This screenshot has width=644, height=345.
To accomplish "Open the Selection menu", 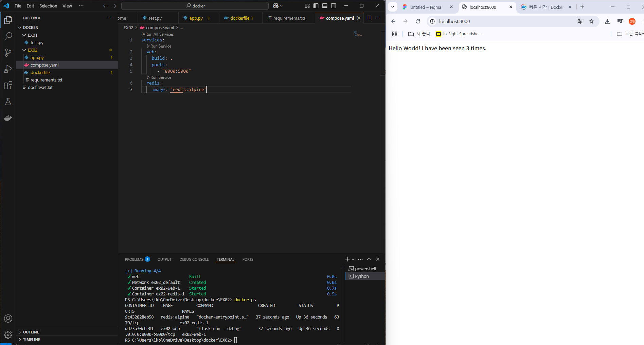I will tap(48, 6).
